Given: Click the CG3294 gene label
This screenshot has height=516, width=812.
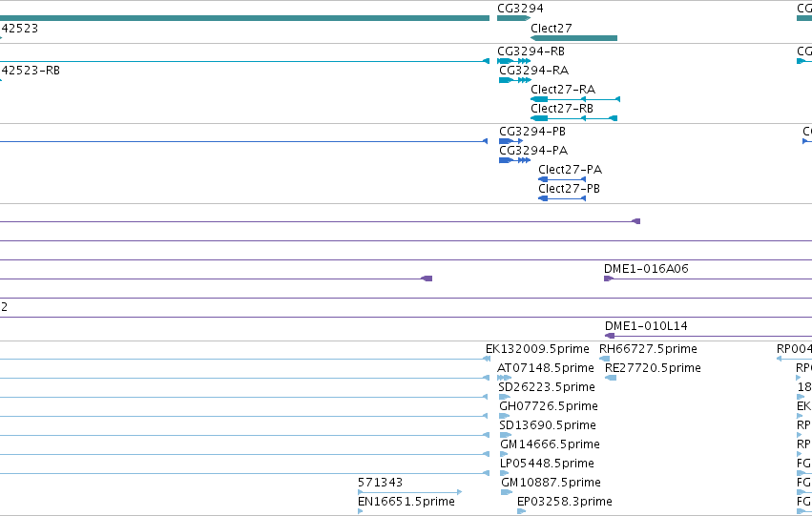Looking at the screenshot, I should (x=520, y=9).
